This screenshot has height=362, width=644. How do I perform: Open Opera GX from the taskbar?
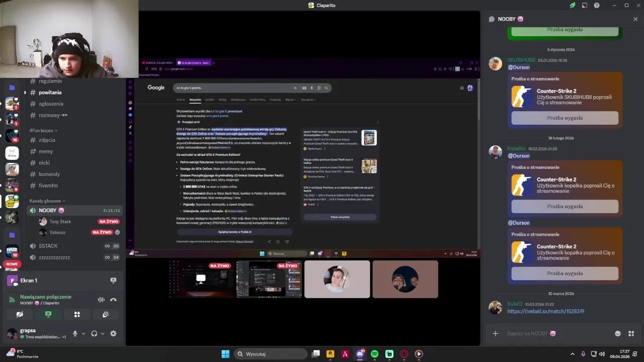click(404, 354)
